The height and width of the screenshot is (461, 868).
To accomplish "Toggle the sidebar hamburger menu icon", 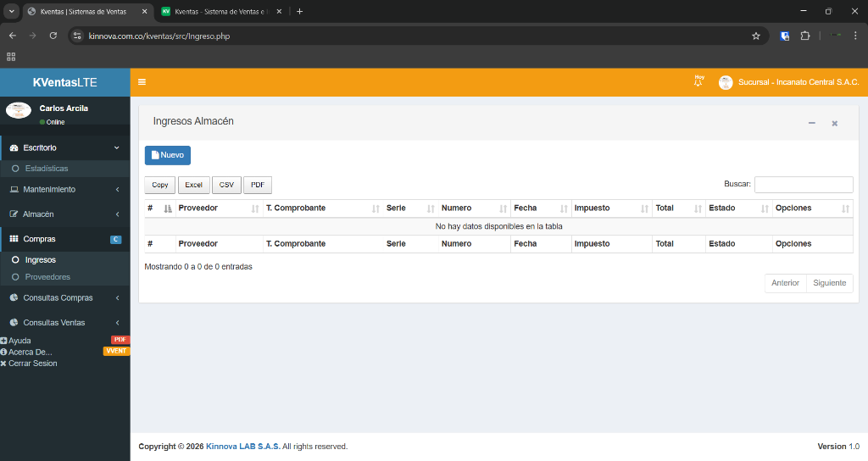I will (142, 82).
